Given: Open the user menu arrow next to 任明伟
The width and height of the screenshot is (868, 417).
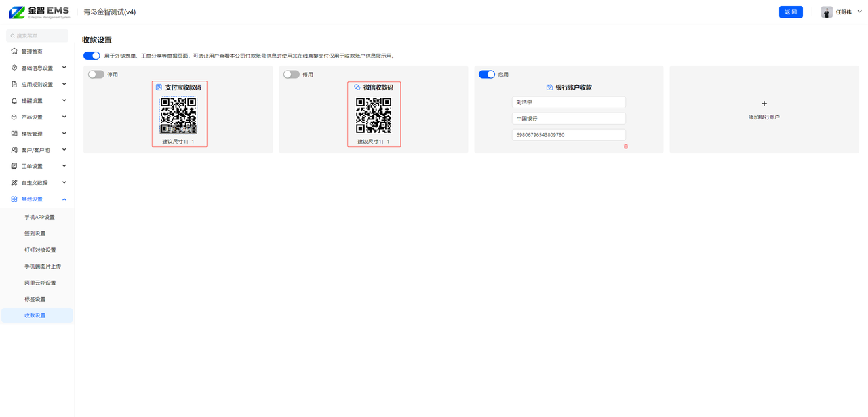Looking at the screenshot, I should tap(860, 12).
